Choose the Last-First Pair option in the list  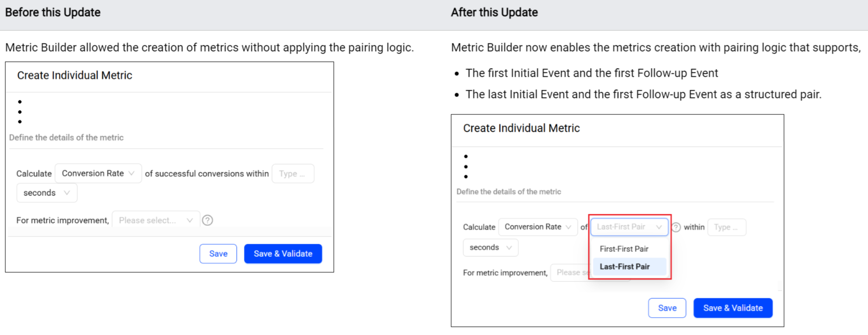(625, 266)
